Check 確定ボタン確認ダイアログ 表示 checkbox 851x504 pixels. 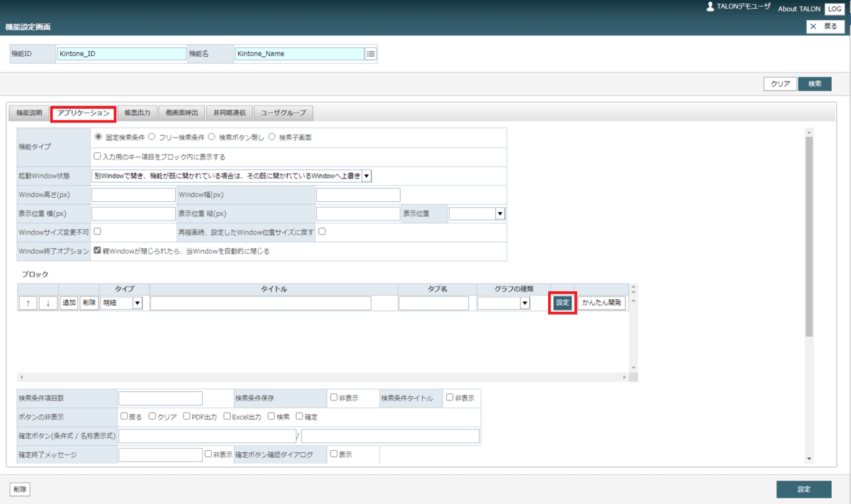click(x=334, y=454)
